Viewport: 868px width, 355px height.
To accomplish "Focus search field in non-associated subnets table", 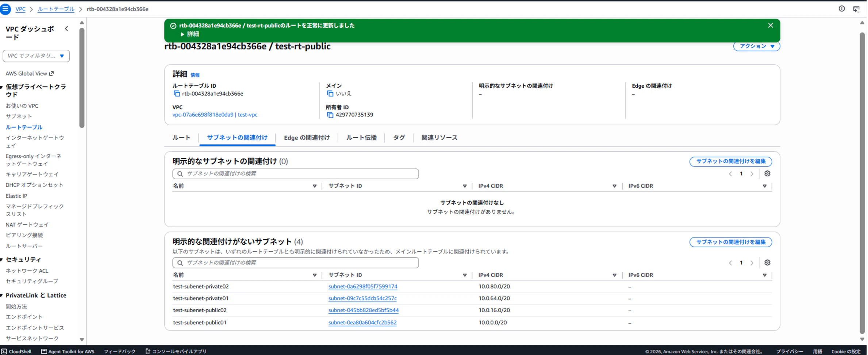I will [x=296, y=263].
